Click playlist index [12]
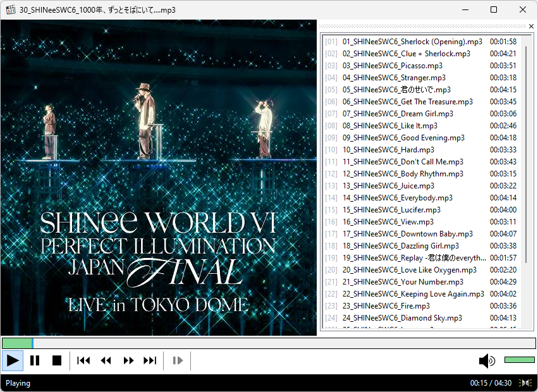The height and width of the screenshot is (392, 538). tap(331, 174)
